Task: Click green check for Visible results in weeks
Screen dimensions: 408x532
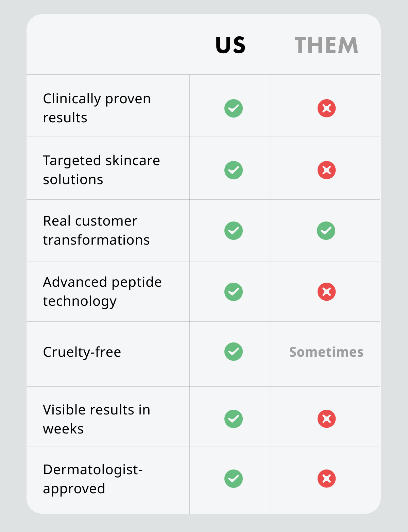Action: pos(234,419)
